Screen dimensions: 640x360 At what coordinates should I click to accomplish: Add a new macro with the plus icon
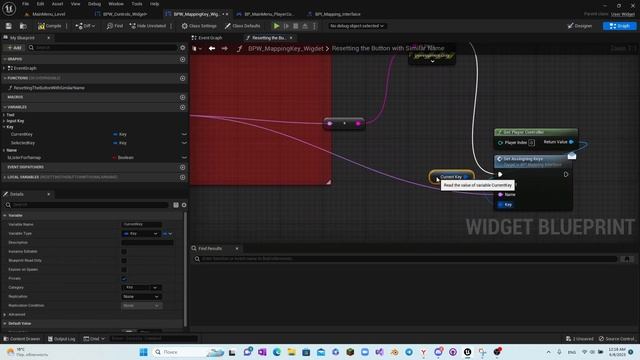(x=182, y=97)
